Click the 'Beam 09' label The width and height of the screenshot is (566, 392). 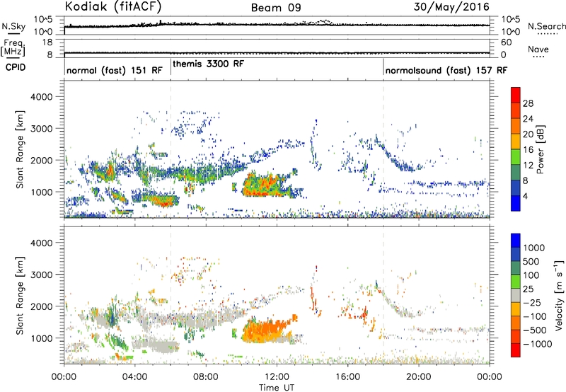point(276,8)
